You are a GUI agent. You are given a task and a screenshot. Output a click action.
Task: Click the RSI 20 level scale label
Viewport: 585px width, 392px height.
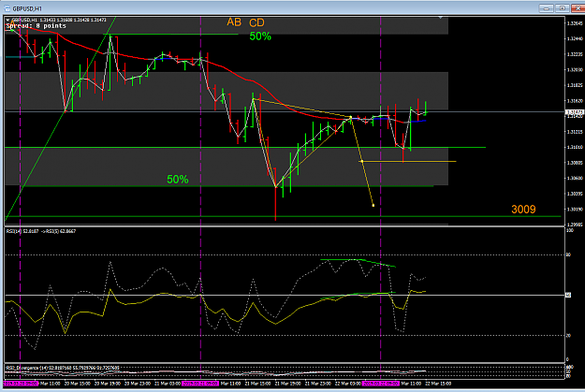(x=568, y=335)
